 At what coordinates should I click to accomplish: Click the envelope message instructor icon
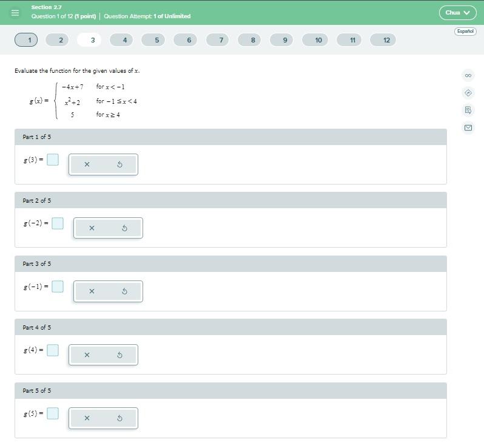[x=468, y=127]
